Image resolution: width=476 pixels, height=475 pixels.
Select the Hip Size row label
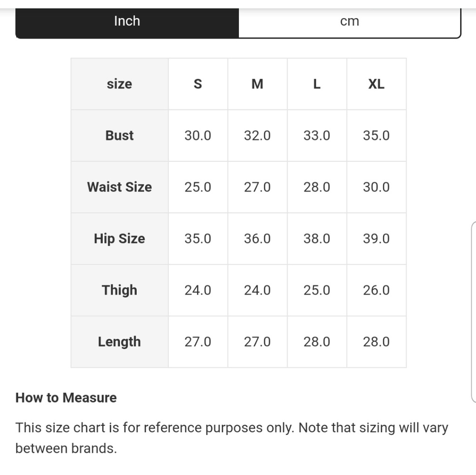(x=119, y=238)
